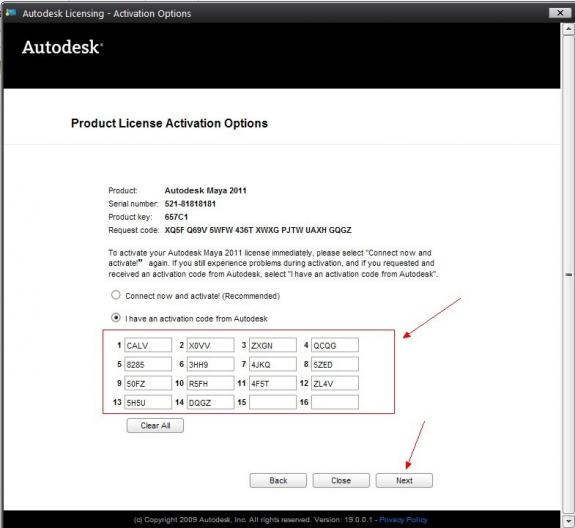Clear all activation code fields
Image resolution: width=575 pixels, height=528 pixels.
point(155,426)
